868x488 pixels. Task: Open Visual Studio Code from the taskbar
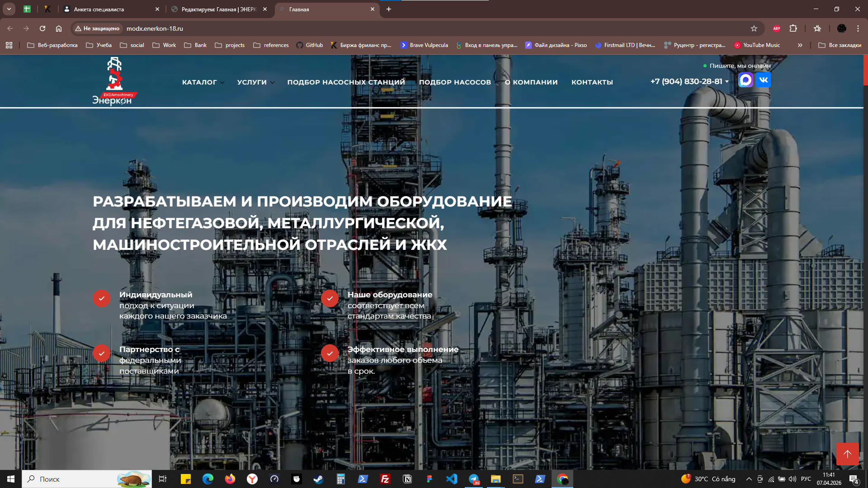pos(452,479)
